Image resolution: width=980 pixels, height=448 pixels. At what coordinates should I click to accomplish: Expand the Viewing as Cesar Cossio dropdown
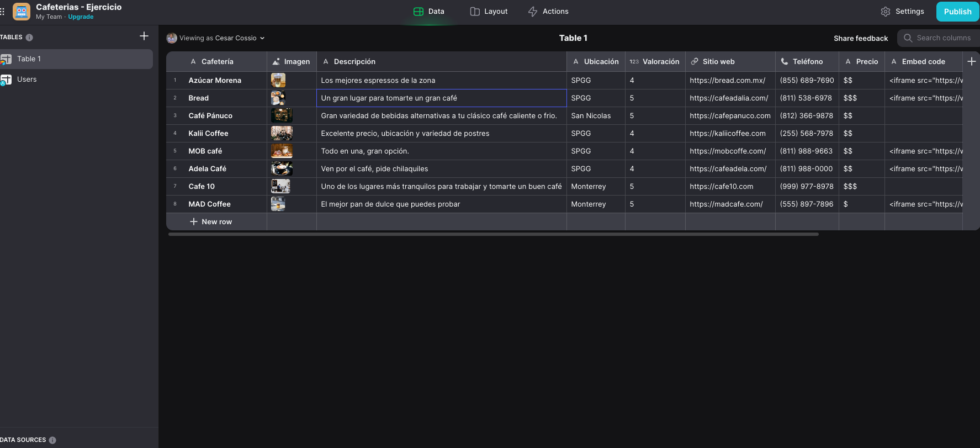pyautogui.click(x=216, y=38)
